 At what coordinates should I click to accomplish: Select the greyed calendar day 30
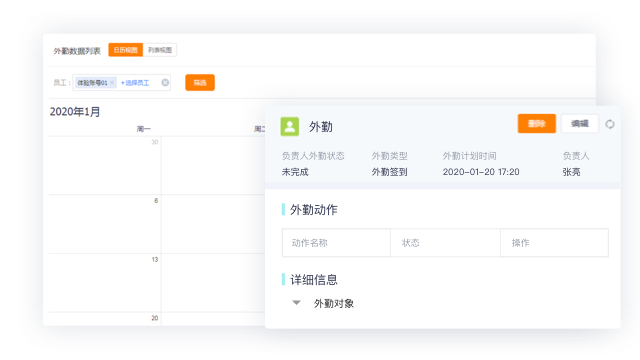(x=105, y=165)
